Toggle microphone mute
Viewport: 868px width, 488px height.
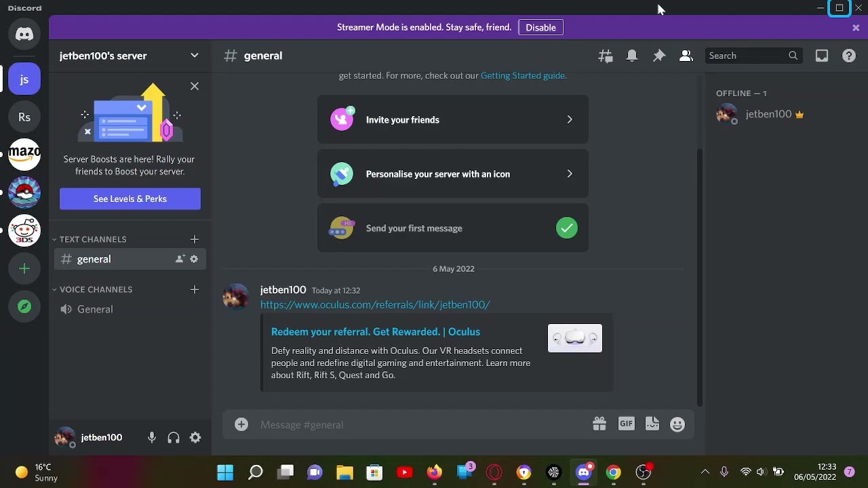pos(152,438)
